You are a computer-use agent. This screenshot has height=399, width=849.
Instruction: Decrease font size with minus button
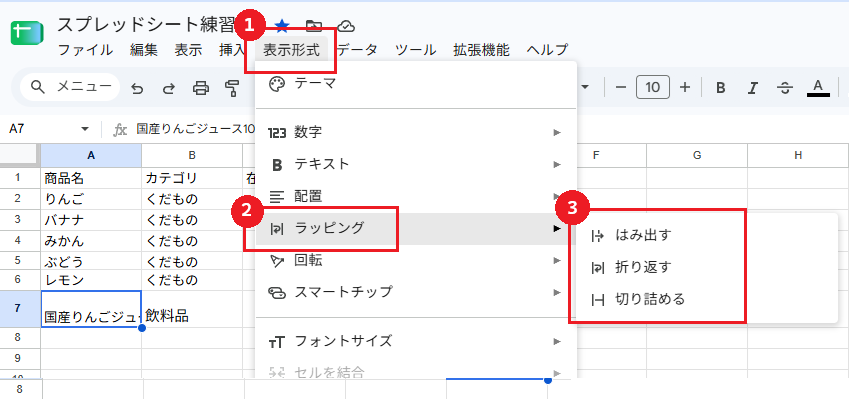[x=621, y=87]
